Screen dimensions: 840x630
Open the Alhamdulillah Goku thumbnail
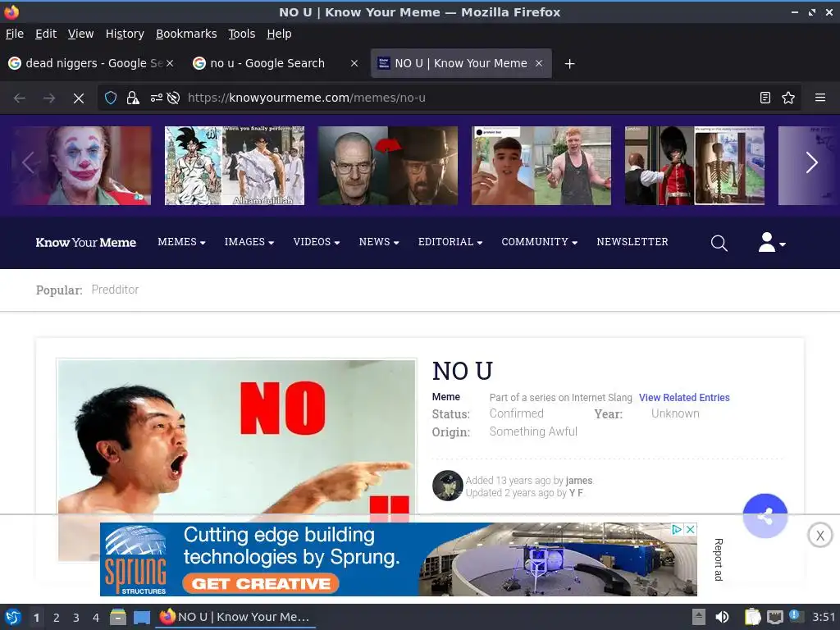point(234,166)
